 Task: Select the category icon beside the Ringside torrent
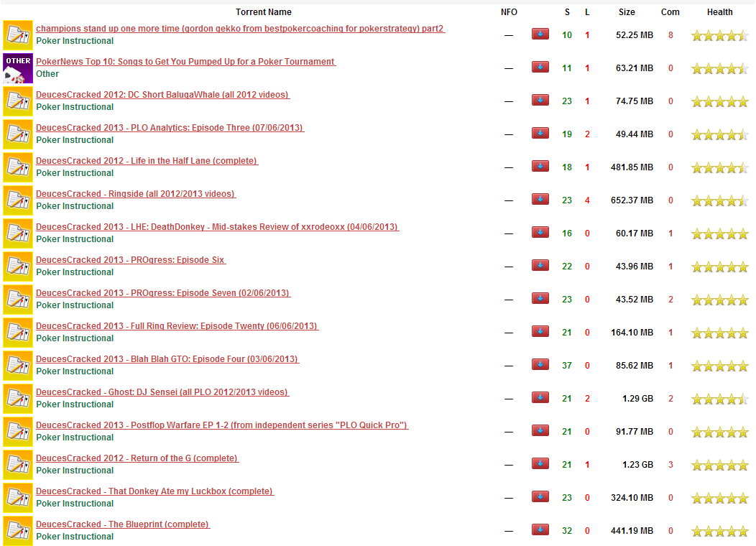tap(18, 200)
